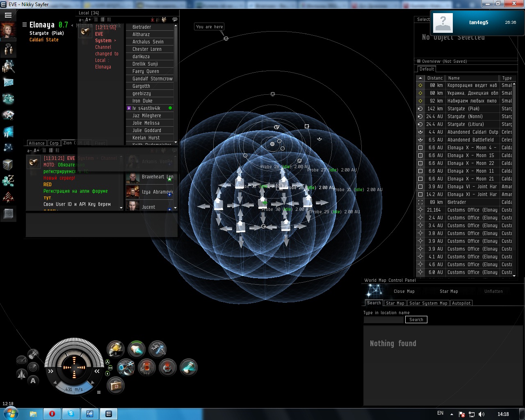Click the speed gauge showing 431 m/s
Image resolution: width=525 pixels, height=420 pixels.
pyautogui.click(x=74, y=389)
